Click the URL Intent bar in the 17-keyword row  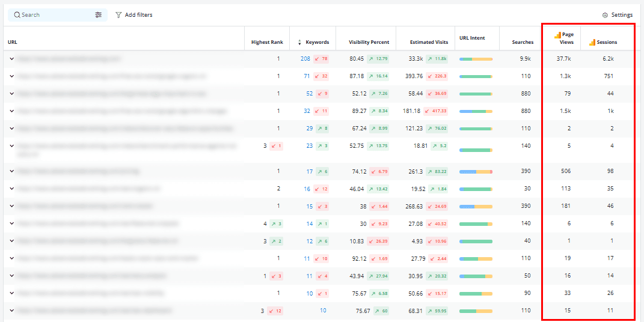(476, 172)
